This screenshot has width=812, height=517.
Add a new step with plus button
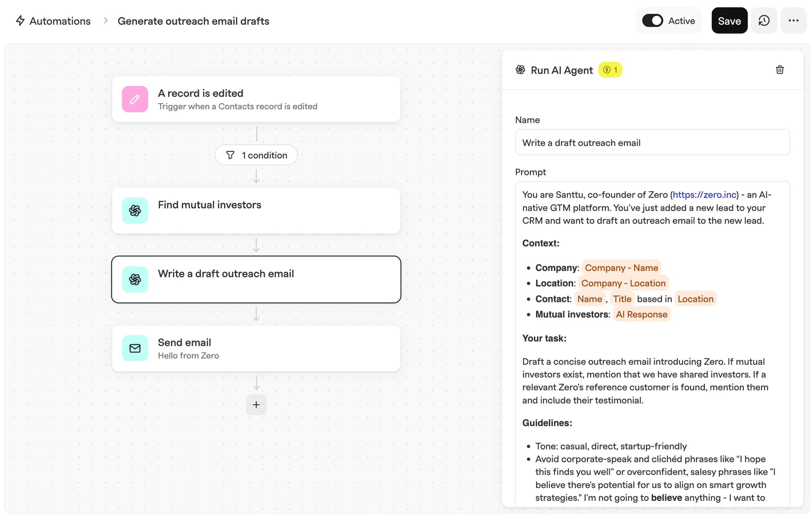[x=256, y=405]
